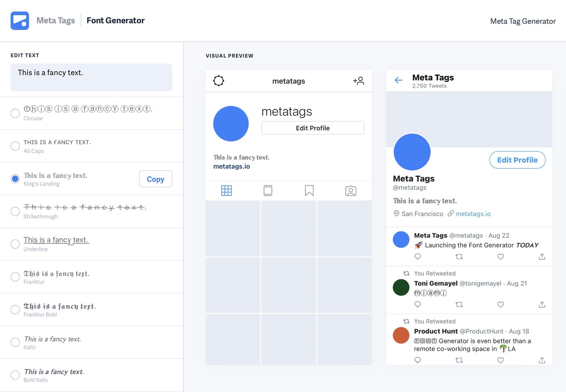Viewport: 566px width, 392px height.
Task: Click the 2,750 Tweets count
Action: pos(429,86)
